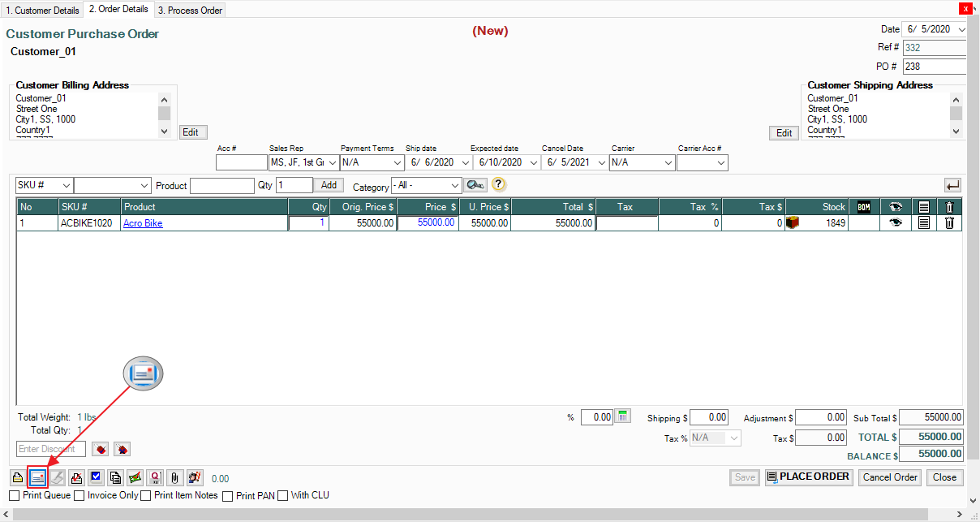
Task: Check the With CLU option
Action: coord(283,495)
